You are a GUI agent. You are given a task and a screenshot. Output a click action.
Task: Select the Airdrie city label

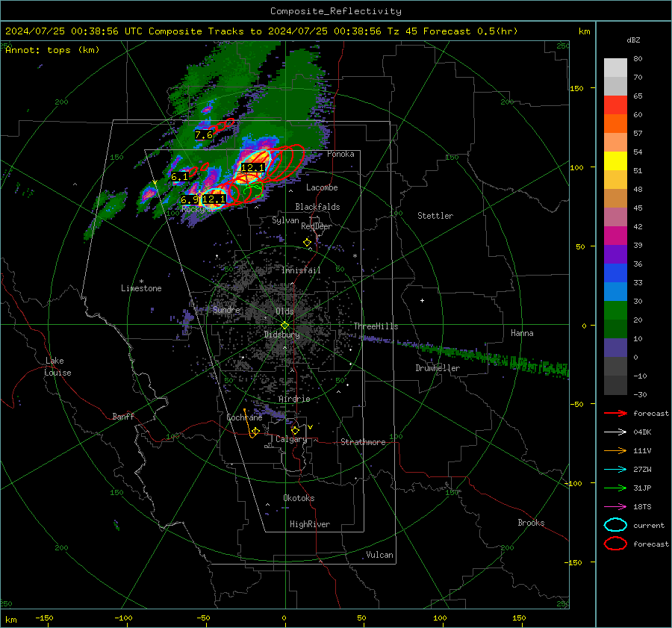point(294,399)
